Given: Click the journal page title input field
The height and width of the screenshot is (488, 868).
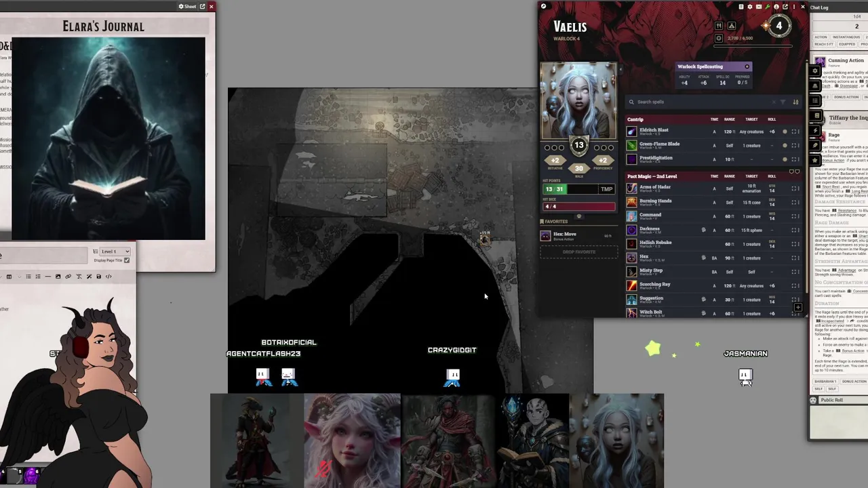Looking at the screenshot, I should pos(43,256).
